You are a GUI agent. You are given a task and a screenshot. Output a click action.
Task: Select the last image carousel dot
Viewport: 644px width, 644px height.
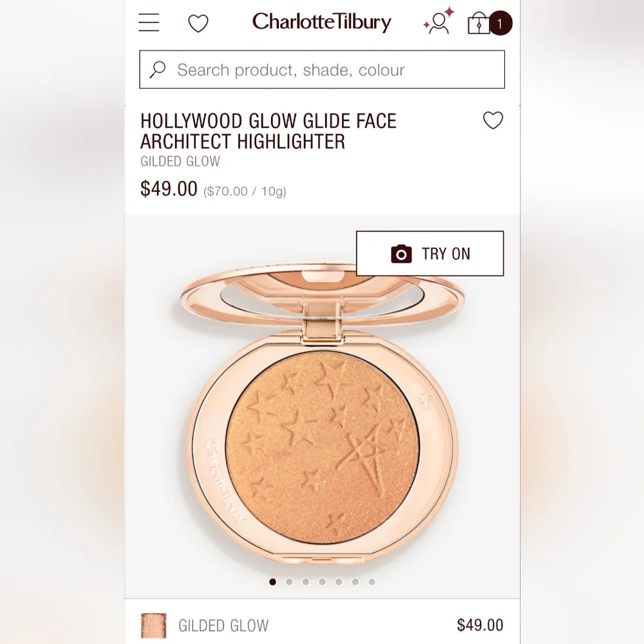pyautogui.click(x=372, y=582)
